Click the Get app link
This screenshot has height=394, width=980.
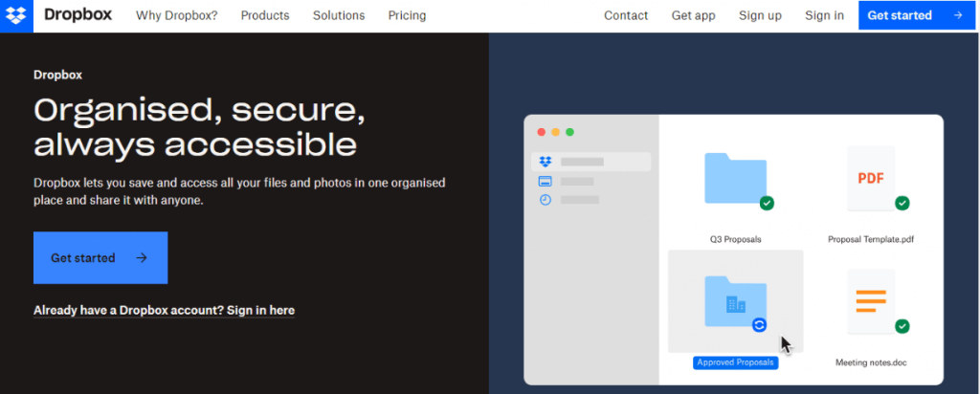(x=693, y=15)
